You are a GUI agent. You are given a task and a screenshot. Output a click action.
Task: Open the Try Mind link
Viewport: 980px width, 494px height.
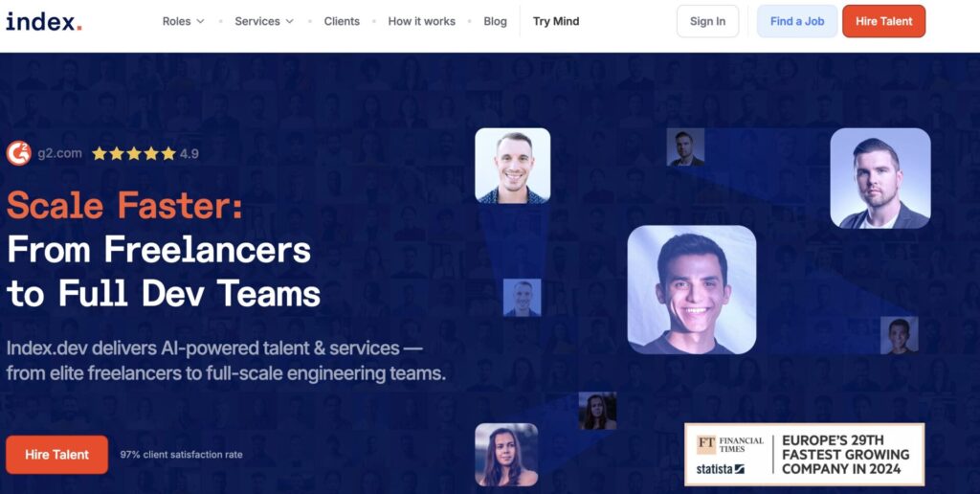[x=556, y=21]
